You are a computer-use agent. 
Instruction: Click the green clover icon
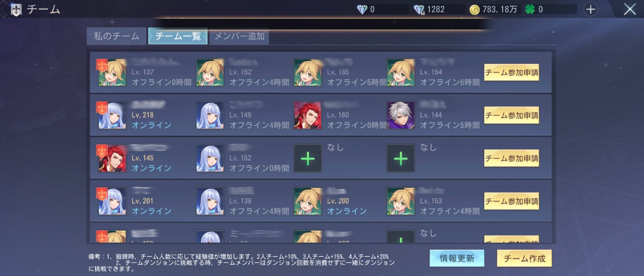click(x=530, y=9)
